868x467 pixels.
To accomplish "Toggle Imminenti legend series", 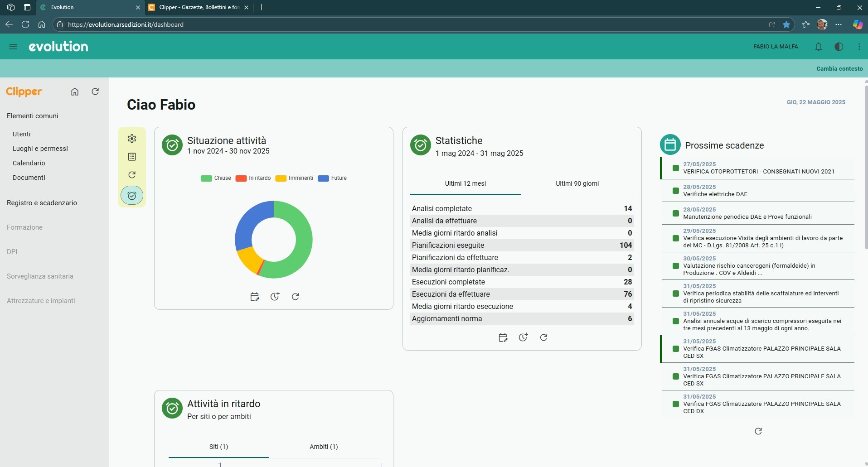I will click(x=294, y=178).
